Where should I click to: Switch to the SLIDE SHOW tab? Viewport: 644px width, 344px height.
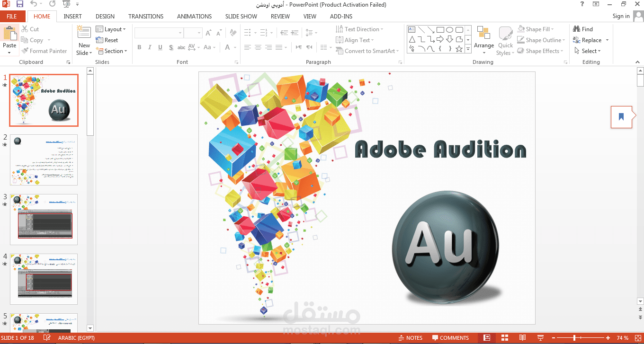coord(241,17)
